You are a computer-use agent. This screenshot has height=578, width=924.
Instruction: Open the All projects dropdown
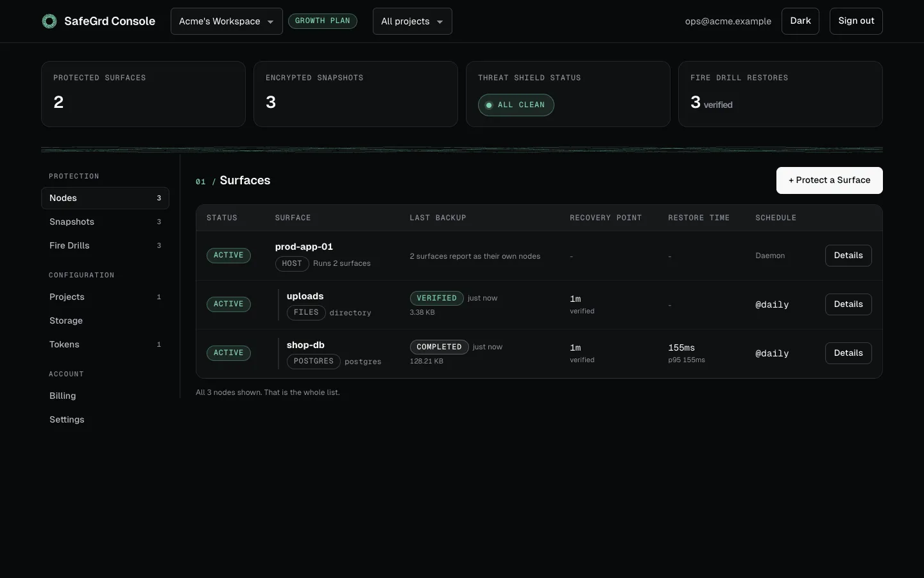tap(412, 21)
